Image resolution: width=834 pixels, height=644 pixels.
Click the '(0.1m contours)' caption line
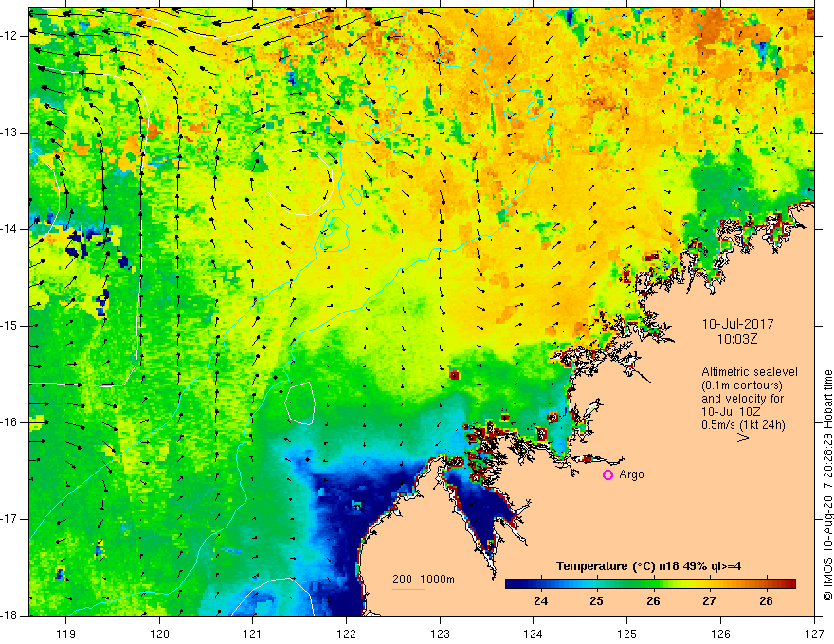pos(741,385)
